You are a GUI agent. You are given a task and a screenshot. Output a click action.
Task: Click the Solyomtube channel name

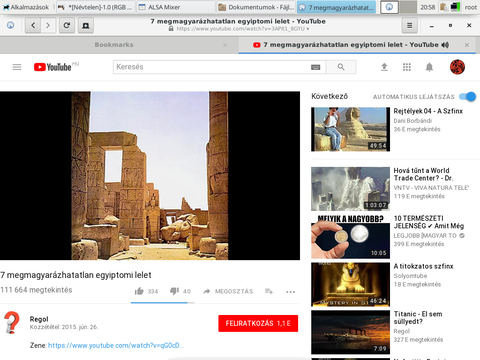[410, 276]
